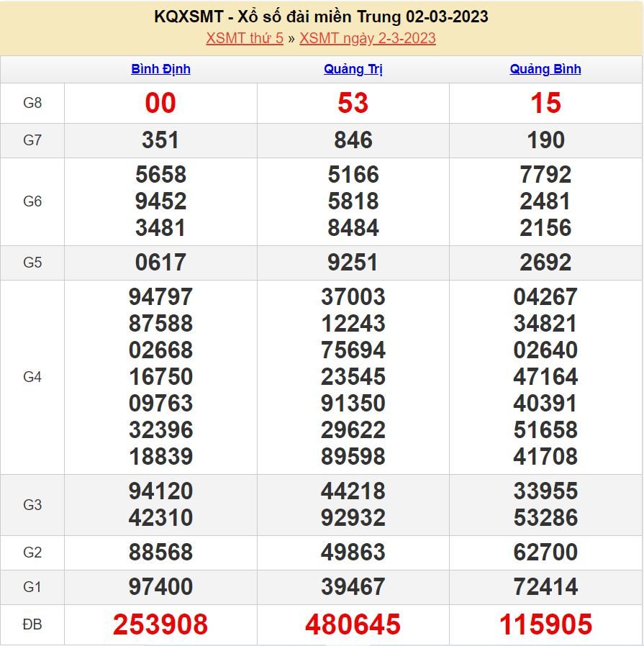Image resolution: width=644 pixels, height=646 pixels.
Task: Click G4 number 34821
Action: coord(545,324)
